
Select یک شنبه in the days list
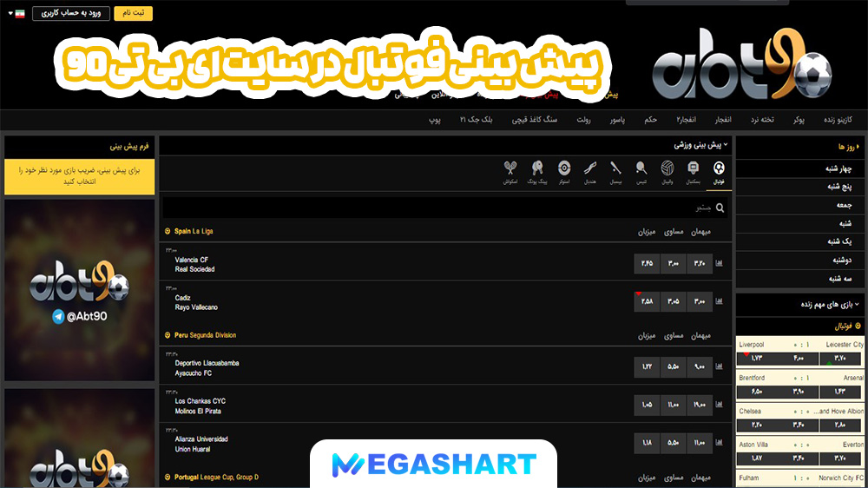(x=799, y=241)
